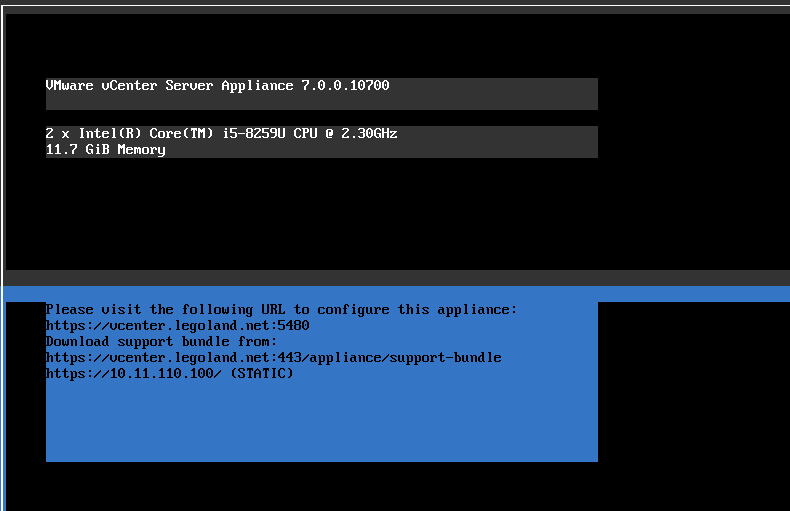This screenshot has height=511, width=790.
Task: Click the support-bundle download URL
Action: (x=273, y=358)
